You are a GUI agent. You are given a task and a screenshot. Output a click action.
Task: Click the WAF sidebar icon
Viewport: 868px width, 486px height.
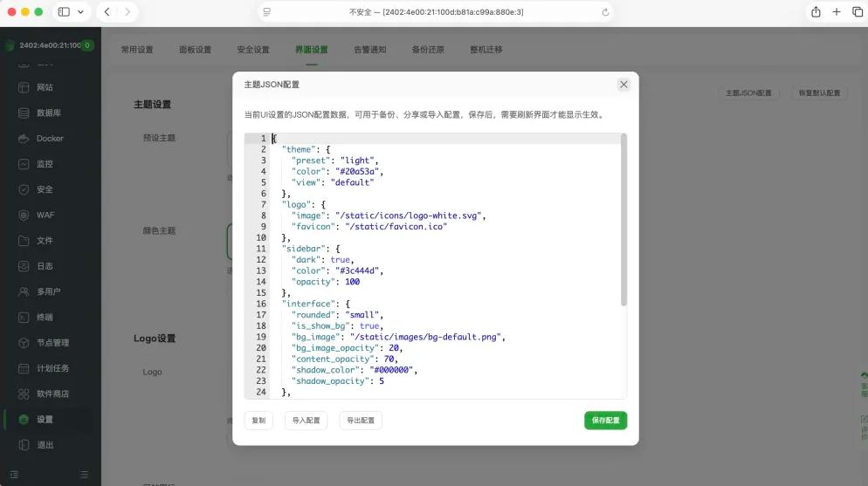24,215
